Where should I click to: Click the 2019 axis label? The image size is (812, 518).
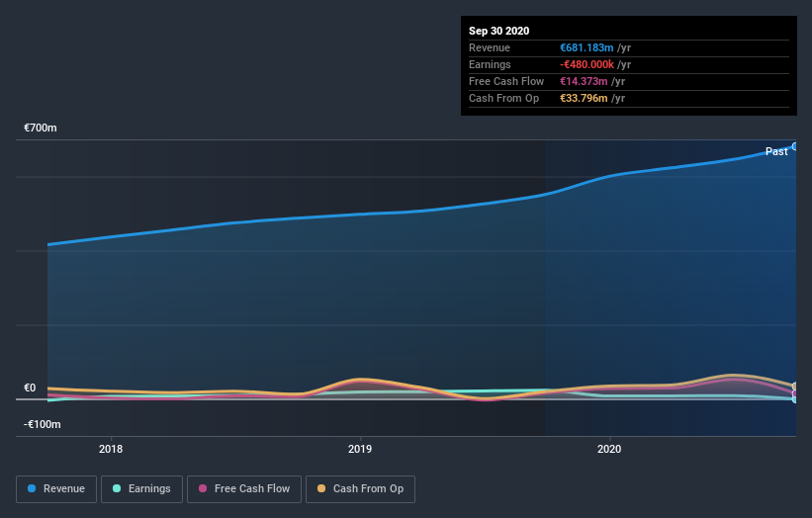[x=360, y=449]
